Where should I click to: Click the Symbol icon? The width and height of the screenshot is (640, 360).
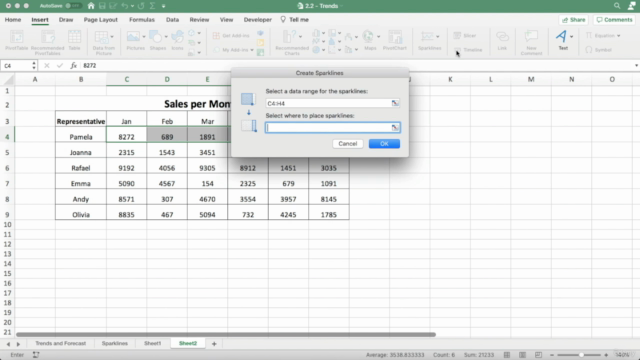click(x=598, y=50)
